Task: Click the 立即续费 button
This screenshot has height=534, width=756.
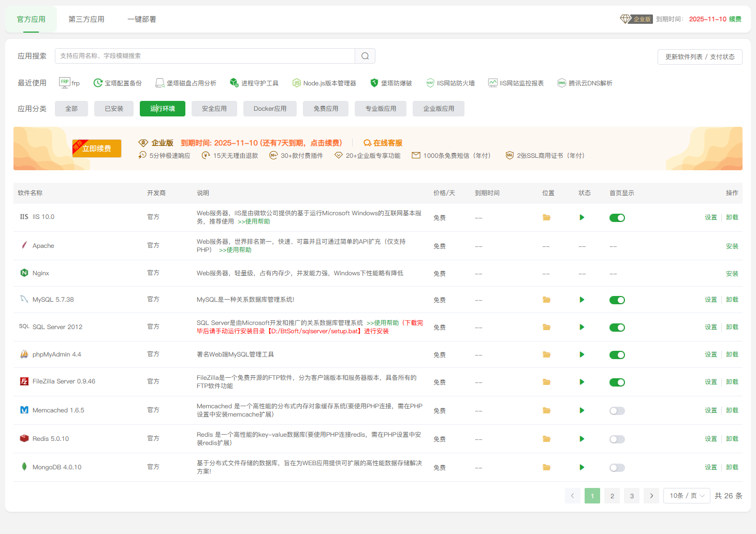Action: [97, 149]
